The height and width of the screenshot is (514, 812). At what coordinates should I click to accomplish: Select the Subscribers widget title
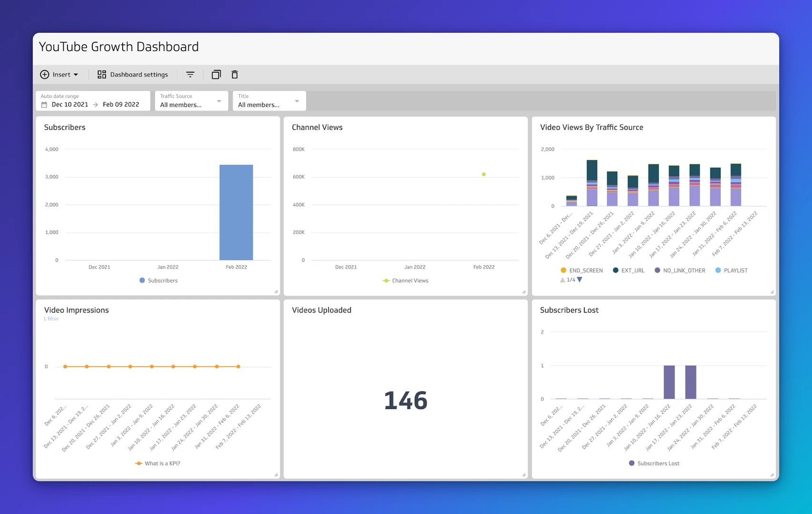[x=65, y=128]
